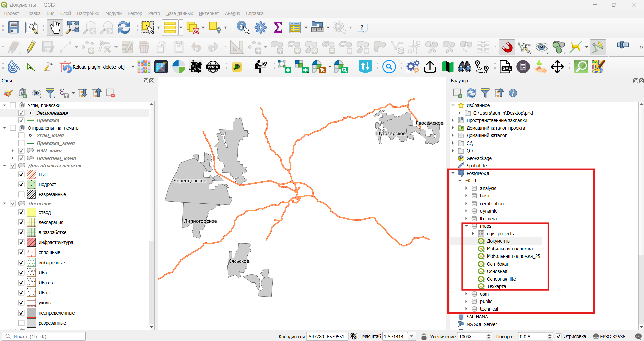Screen dimensions: 644x341
Task: Open the scale Масштаб dropdown
Action: point(412,336)
